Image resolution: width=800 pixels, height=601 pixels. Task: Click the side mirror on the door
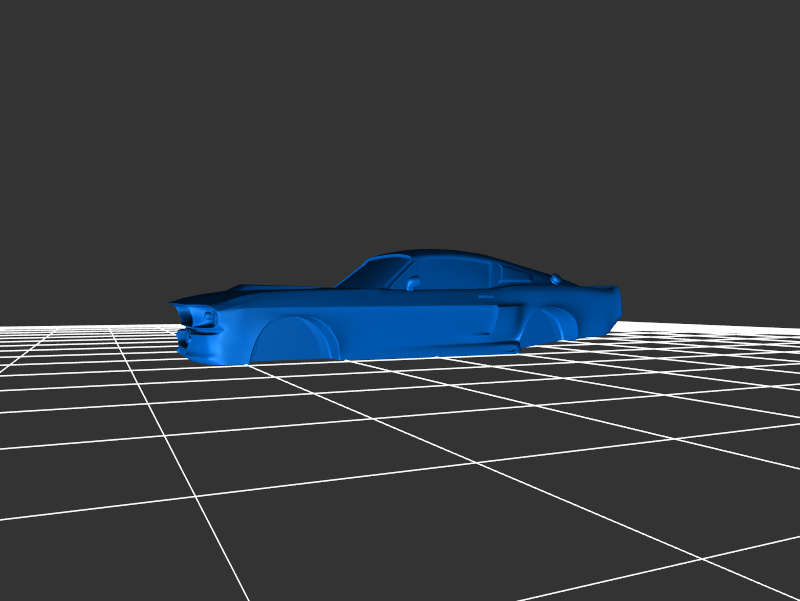pos(413,284)
